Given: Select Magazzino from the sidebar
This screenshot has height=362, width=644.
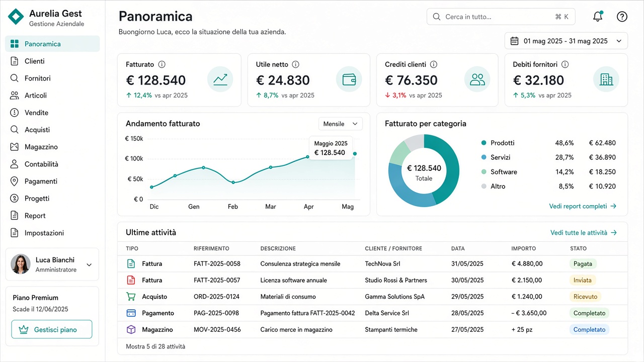Looking at the screenshot, I should coord(52,147).
